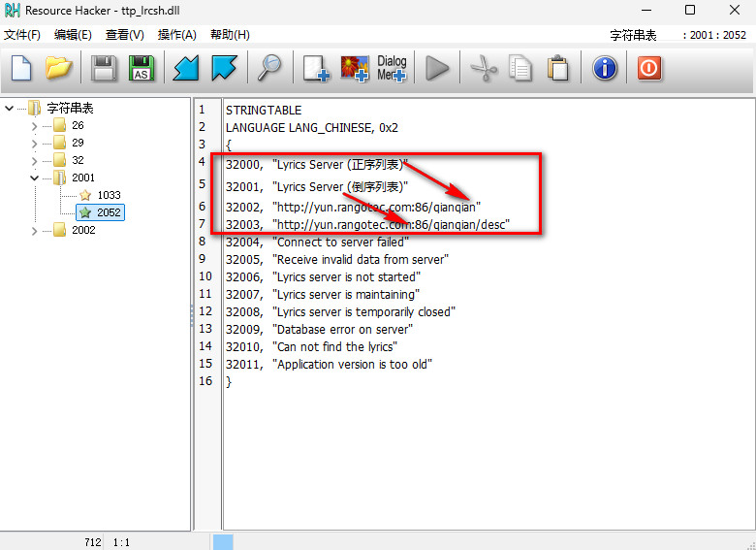The width and height of the screenshot is (756, 550).
Task: Expand the 26 folder node
Action: tap(35, 125)
